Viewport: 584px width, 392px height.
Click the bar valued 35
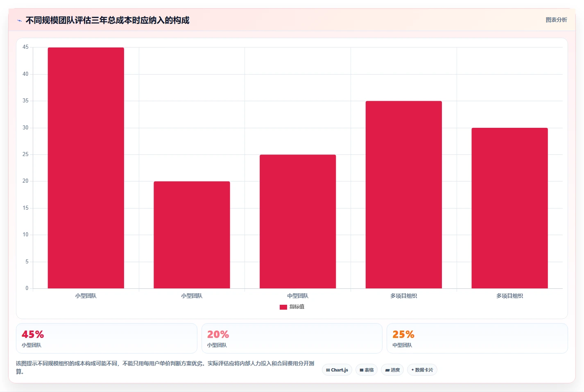click(404, 195)
